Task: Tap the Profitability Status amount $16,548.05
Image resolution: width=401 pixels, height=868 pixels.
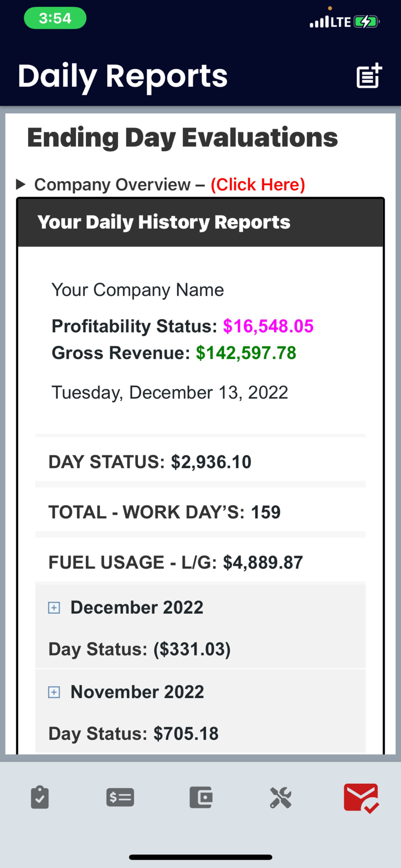Action: (268, 326)
